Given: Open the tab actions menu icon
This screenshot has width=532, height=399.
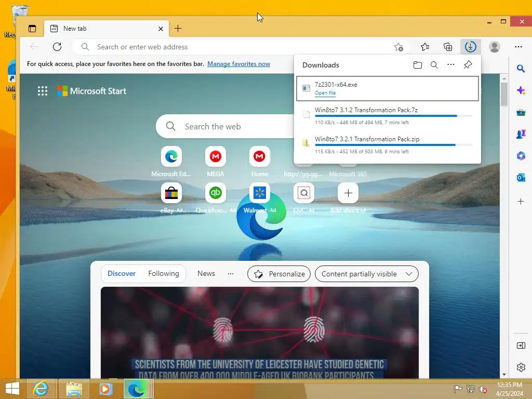Looking at the screenshot, I should pyautogui.click(x=32, y=29).
